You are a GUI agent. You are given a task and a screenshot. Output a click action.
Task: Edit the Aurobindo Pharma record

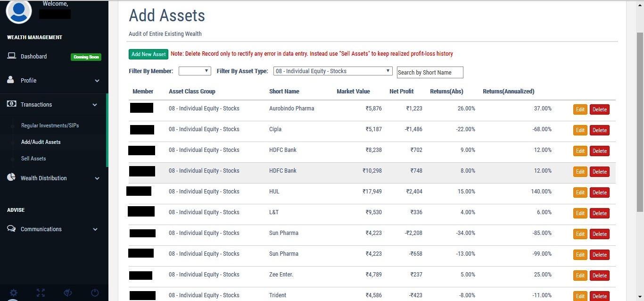pos(580,109)
